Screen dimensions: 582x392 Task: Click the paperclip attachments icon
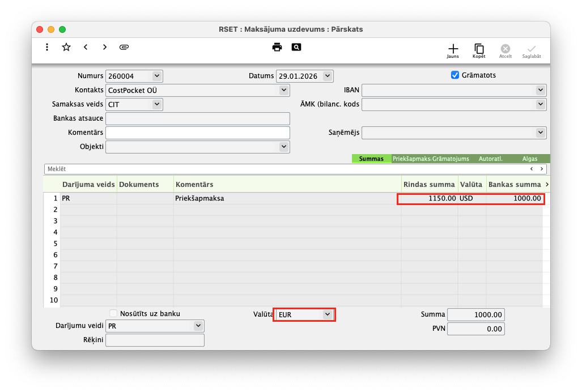(x=124, y=48)
